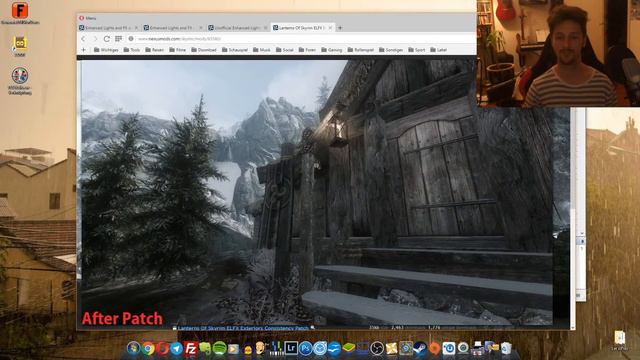Click the Windows Start orb in dock
The width and height of the screenshot is (640, 360).
click(133, 348)
